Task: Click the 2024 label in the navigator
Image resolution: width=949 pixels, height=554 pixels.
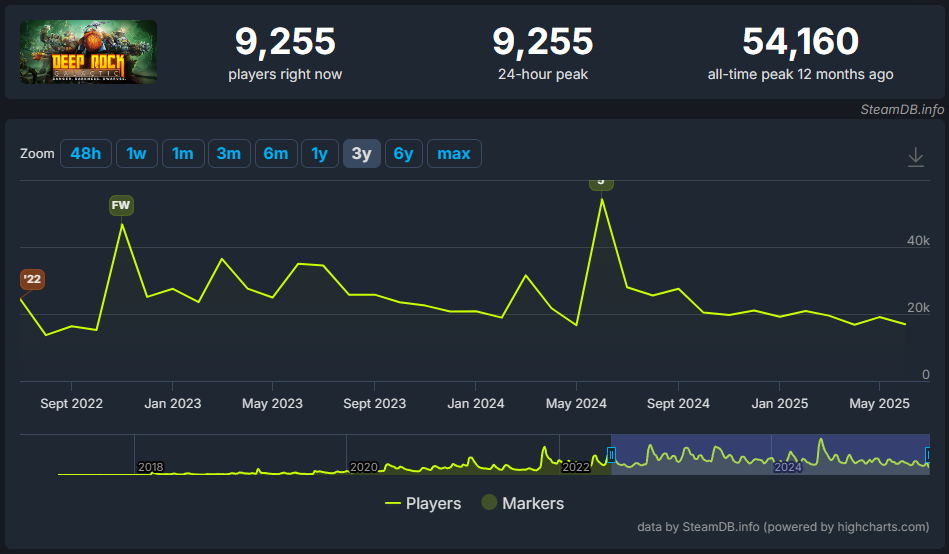Action: 788,467
